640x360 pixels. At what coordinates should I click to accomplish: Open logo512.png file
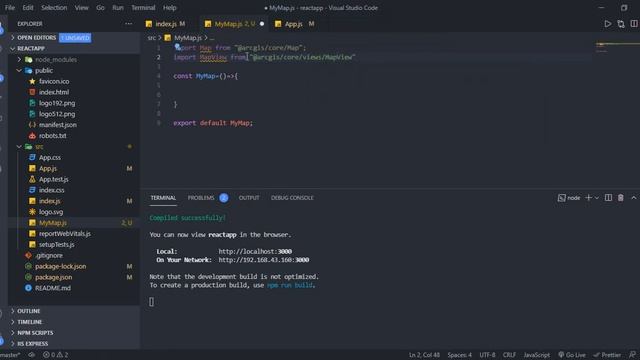tap(57, 114)
